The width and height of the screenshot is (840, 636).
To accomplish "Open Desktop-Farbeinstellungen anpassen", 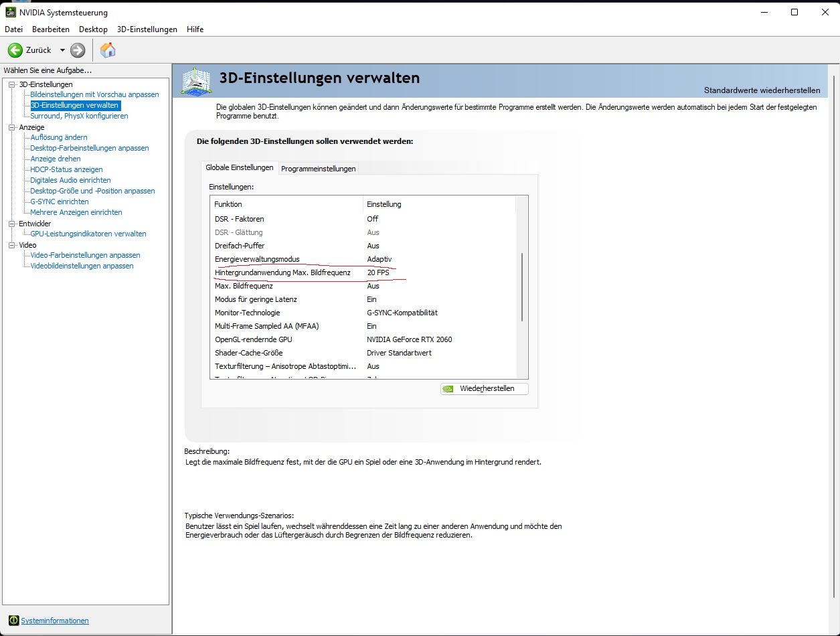I will [90, 148].
